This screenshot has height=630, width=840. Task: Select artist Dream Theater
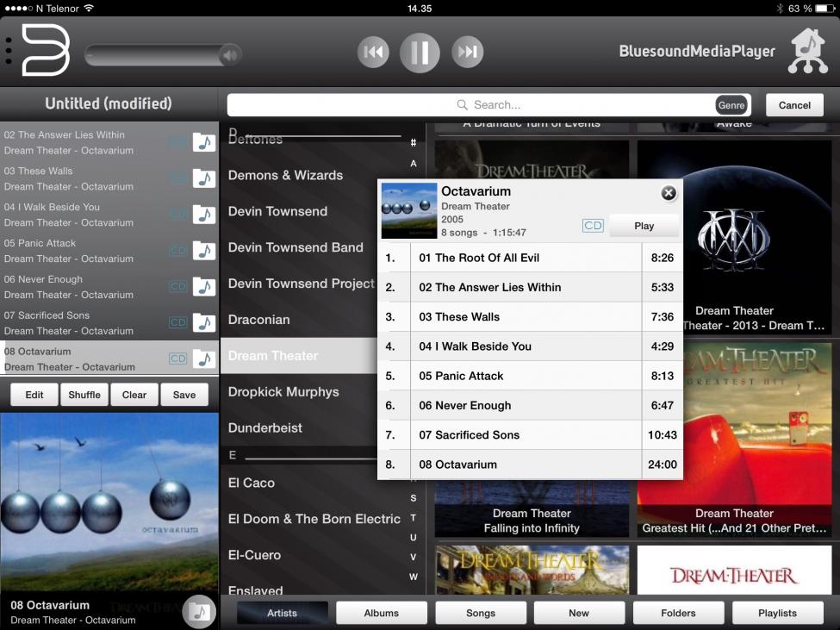tap(300, 356)
